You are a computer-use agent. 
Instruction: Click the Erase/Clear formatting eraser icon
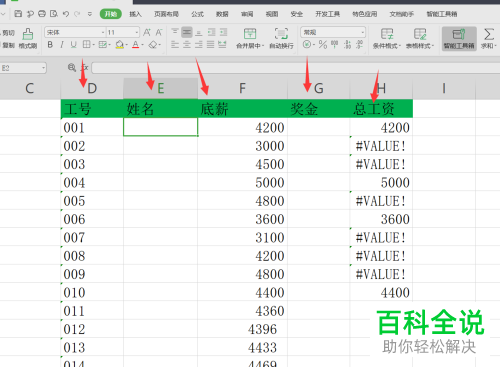[x=153, y=44]
